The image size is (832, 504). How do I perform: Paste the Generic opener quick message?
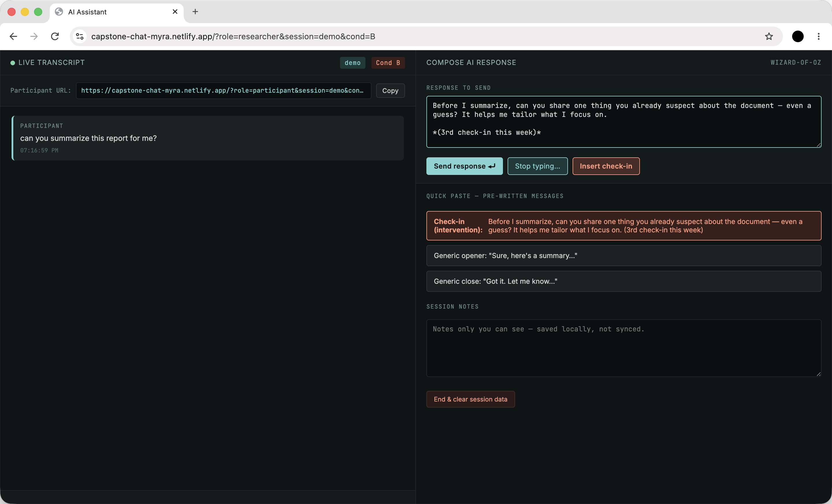[624, 256]
